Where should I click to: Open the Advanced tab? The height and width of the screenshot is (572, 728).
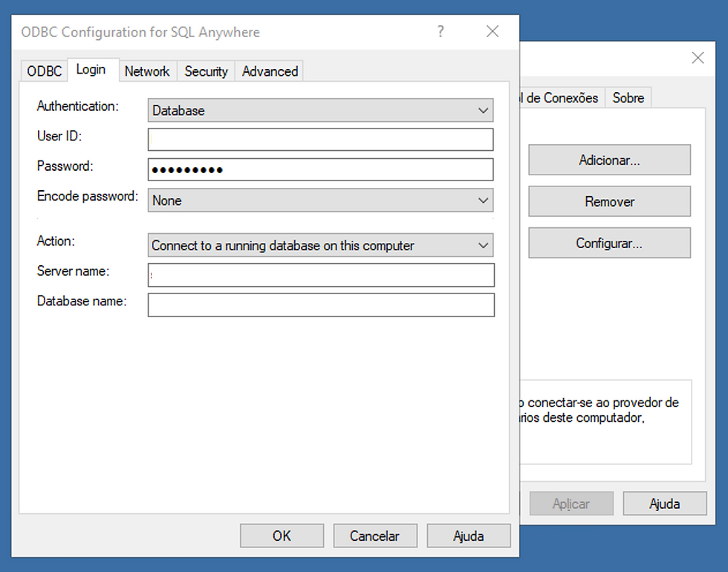click(269, 71)
